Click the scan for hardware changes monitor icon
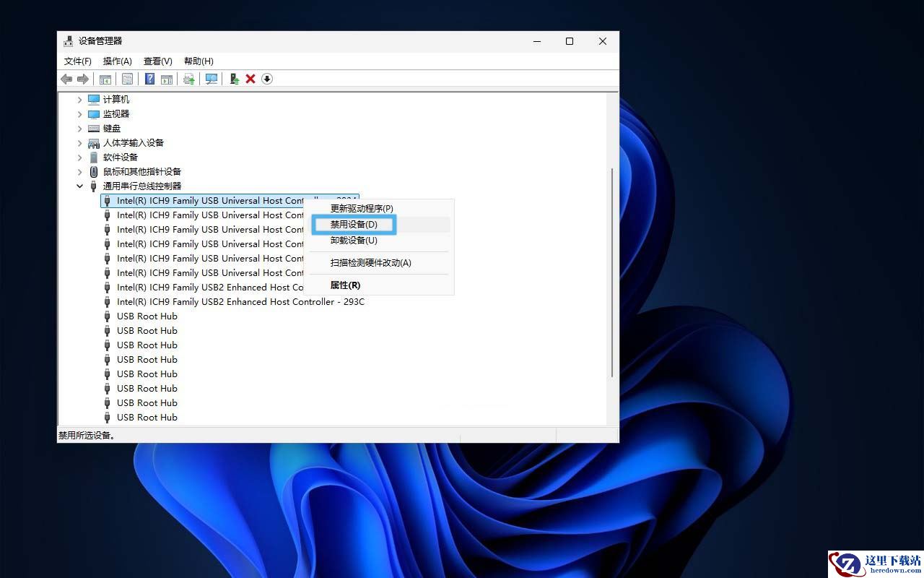924x578 pixels. pyautogui.click(x=212, y=79)
